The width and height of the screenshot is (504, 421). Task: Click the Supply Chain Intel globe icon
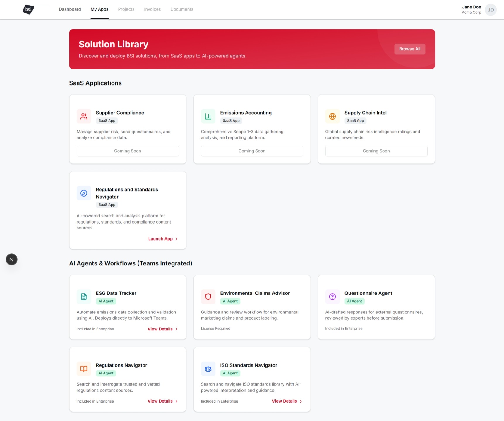pos(332,116)
